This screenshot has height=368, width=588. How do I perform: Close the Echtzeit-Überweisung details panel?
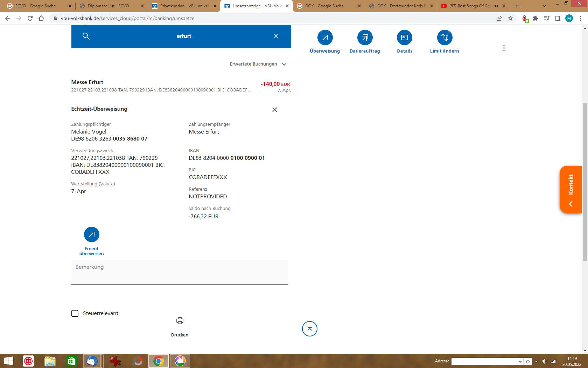pyautogui.click(x=275, y=110)
